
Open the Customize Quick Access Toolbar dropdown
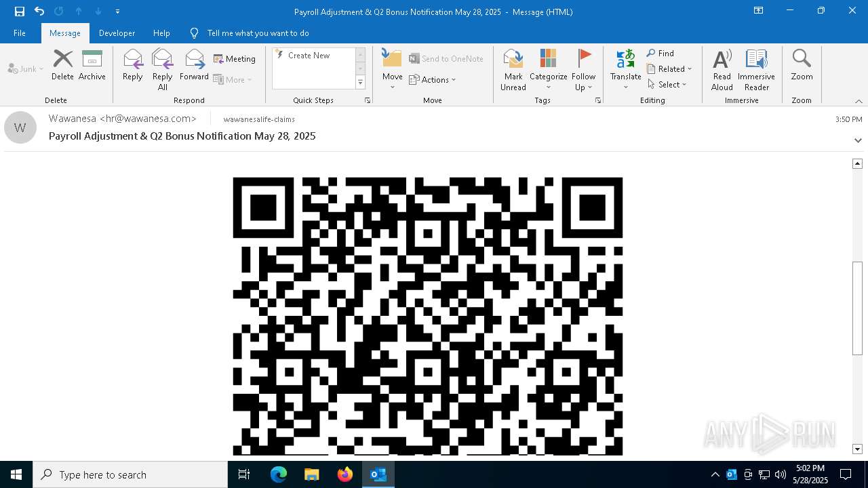[x=117, y=12]
